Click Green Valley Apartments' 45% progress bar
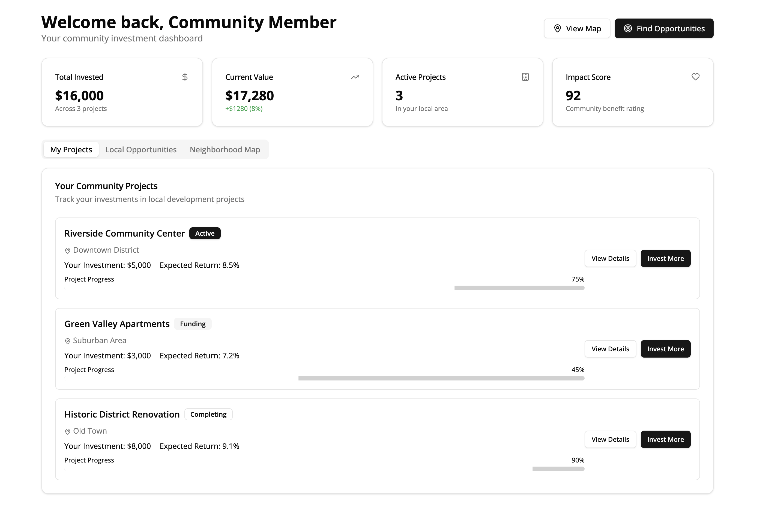772x532 pixels. (x=441, y=378)
